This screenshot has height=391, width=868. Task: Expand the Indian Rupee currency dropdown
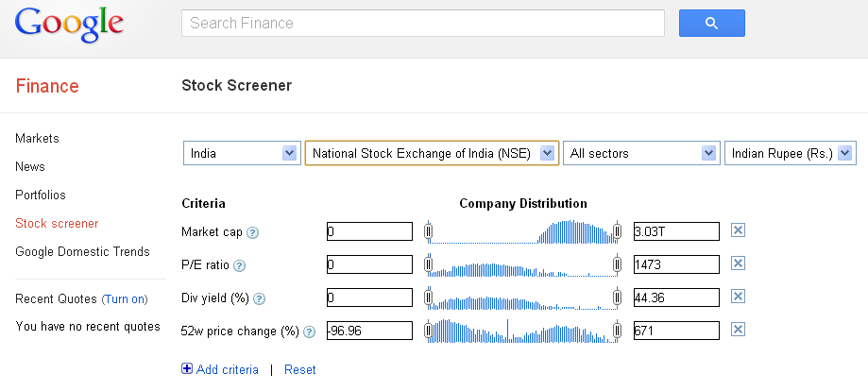pos(789,153)
